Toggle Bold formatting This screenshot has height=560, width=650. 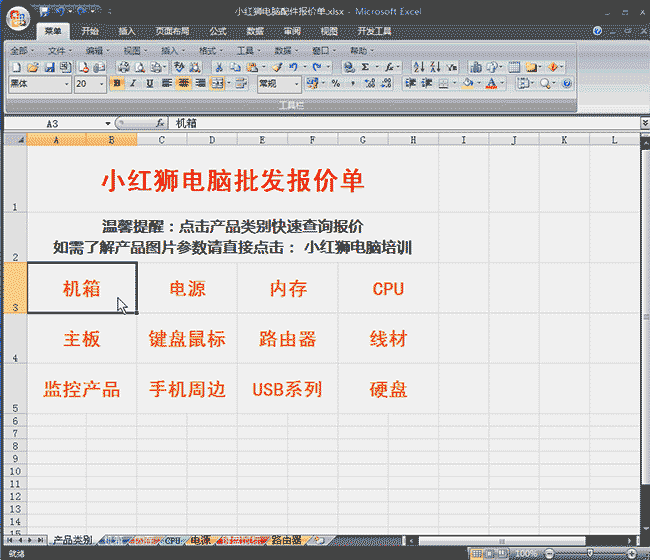[x=117, y=84]
